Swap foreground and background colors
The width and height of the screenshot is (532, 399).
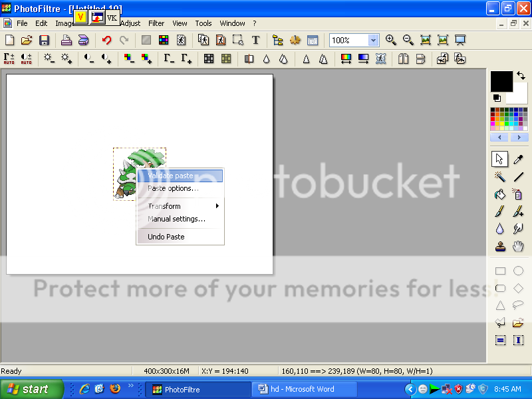(521, 75)
